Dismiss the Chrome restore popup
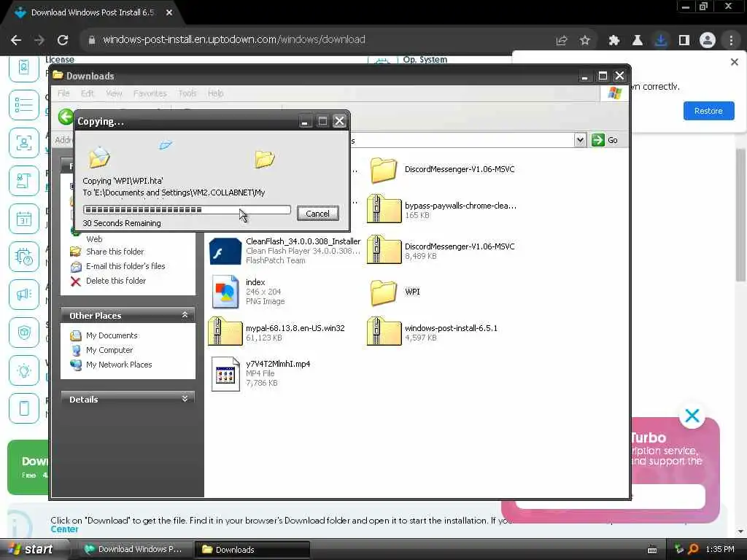The image size is (747, 560). tap(734, 62)
